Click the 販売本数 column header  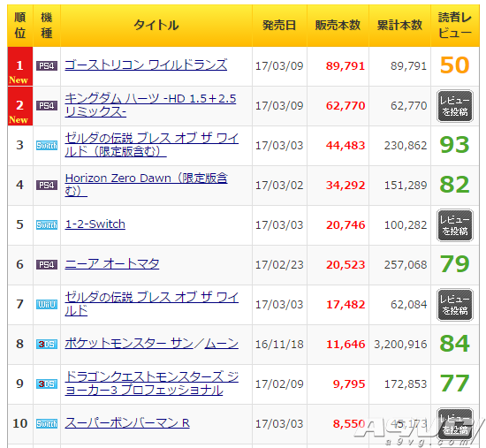tap(338, 26)
